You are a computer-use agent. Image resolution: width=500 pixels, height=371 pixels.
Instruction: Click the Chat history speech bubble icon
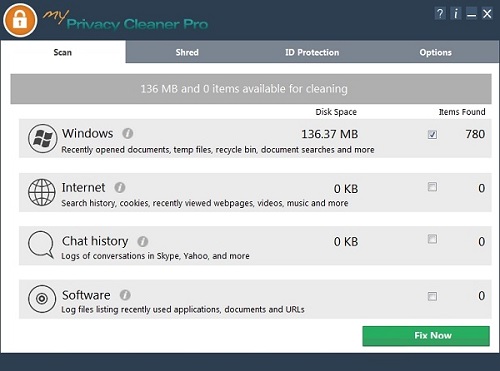tap(41, 245)
